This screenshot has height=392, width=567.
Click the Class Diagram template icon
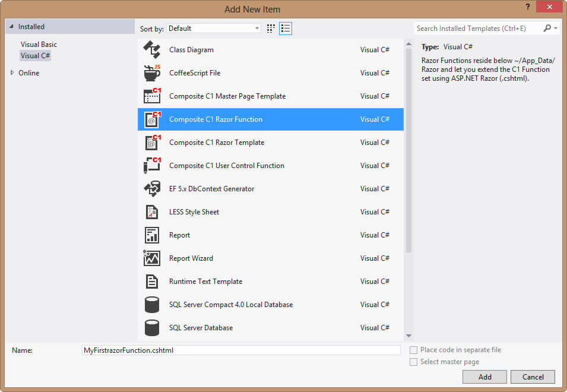[x=152, y=50]
